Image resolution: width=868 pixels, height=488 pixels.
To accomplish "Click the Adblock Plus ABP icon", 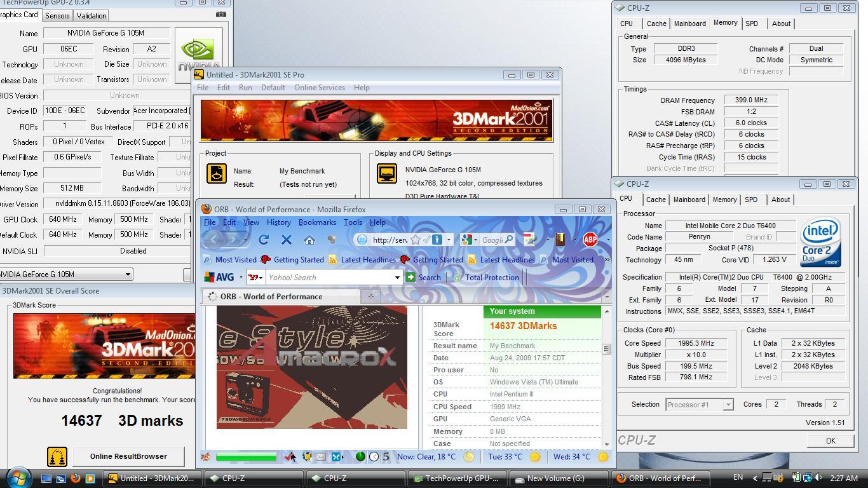I will (x=590, y=240).
